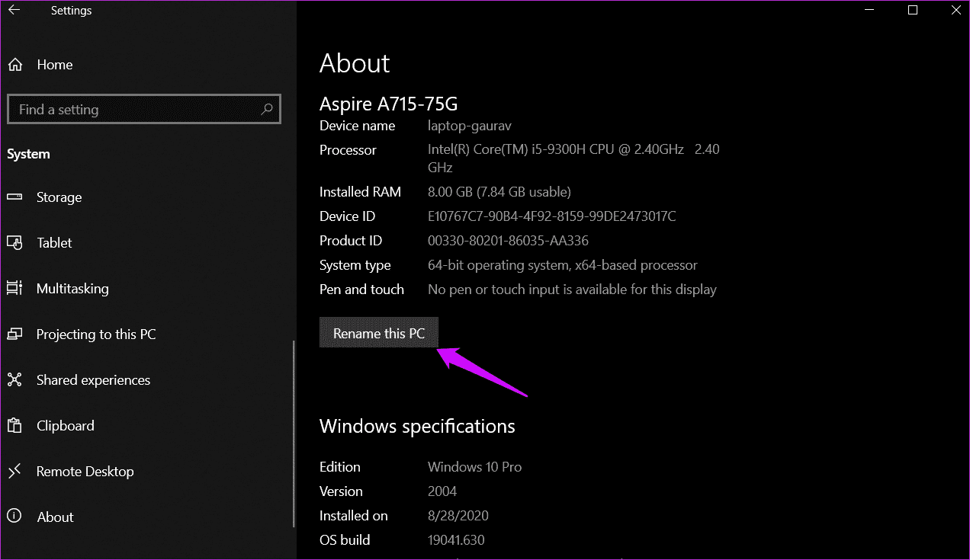Focus the Find a setting search box

coord(144,110)
